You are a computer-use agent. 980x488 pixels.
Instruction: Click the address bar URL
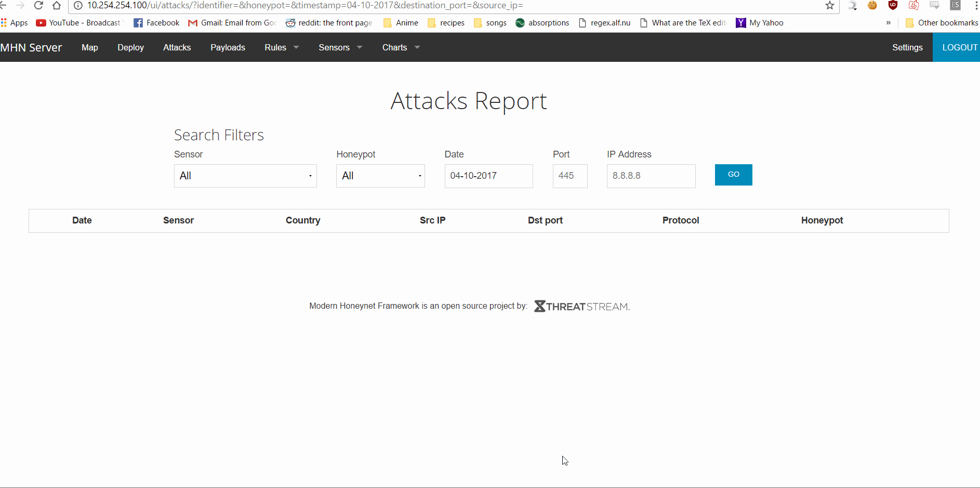point(305,6)
